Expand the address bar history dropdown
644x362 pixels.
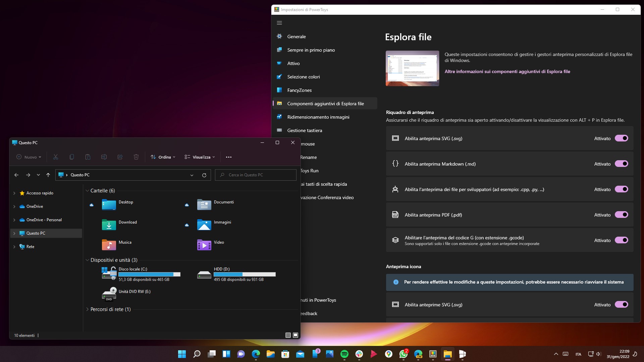[x=192, y=175]
